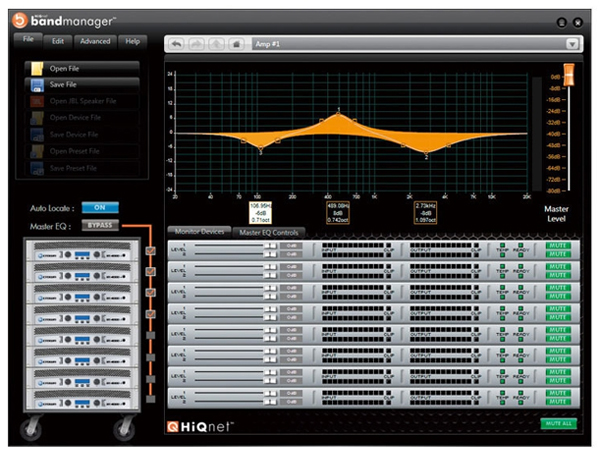Click the blue floppy disk Save File icon
The height and width of the screenshot is (454, 600).
[x=37, y=85]
